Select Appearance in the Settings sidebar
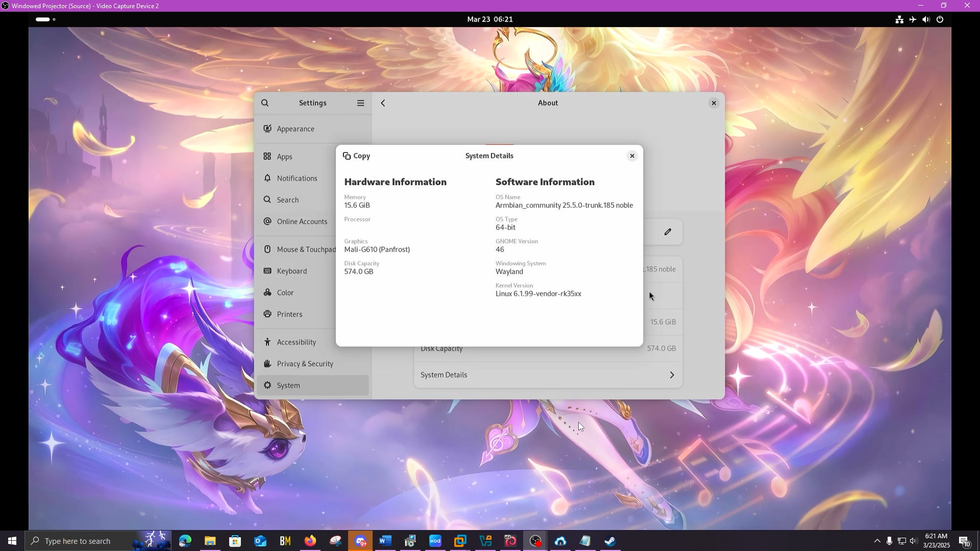The width and height of the screenshot is (980, 551). (x=296, y=129)
